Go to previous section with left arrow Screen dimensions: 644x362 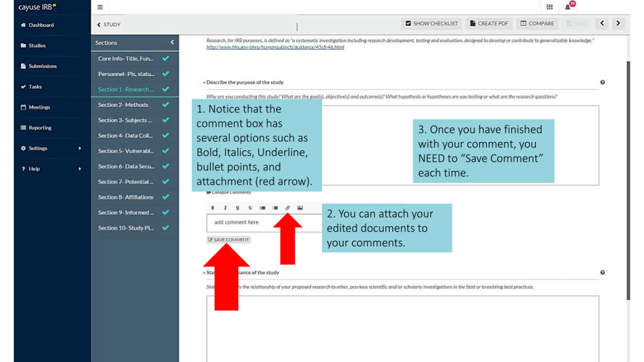pyautogui.click(x=602, y=23)
